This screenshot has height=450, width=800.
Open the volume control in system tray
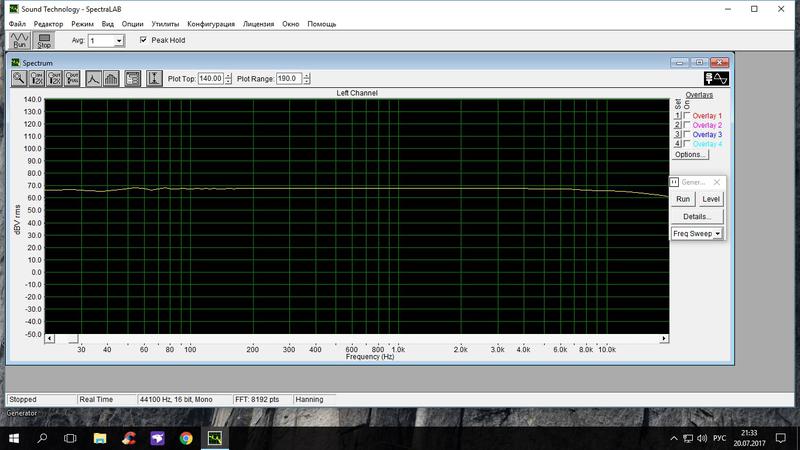[x=702, y=438]
